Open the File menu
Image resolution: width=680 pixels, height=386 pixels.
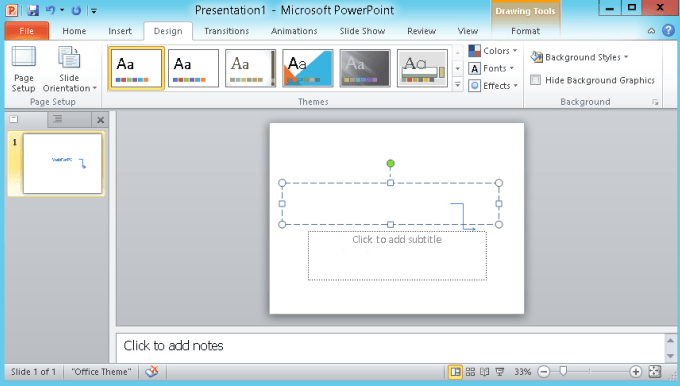click(26, 31)
